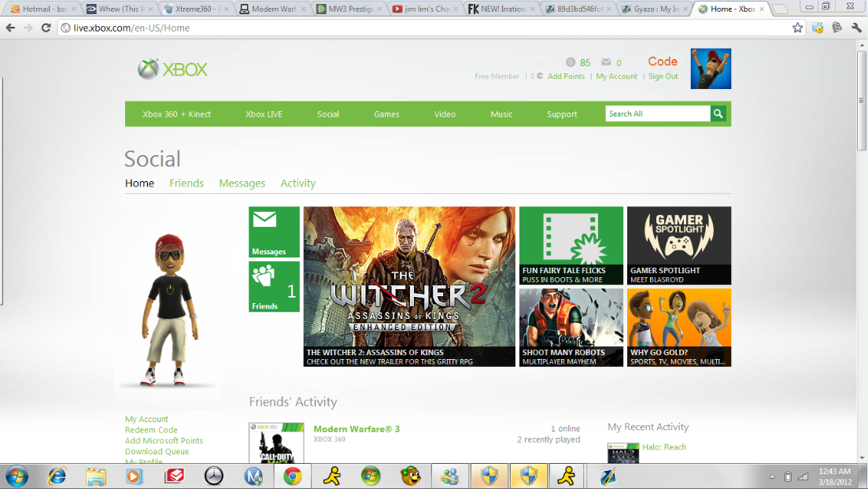Switch to Hotmail browser tab
The width and height of the screenshot is (868, 489).
click(42, 9)
